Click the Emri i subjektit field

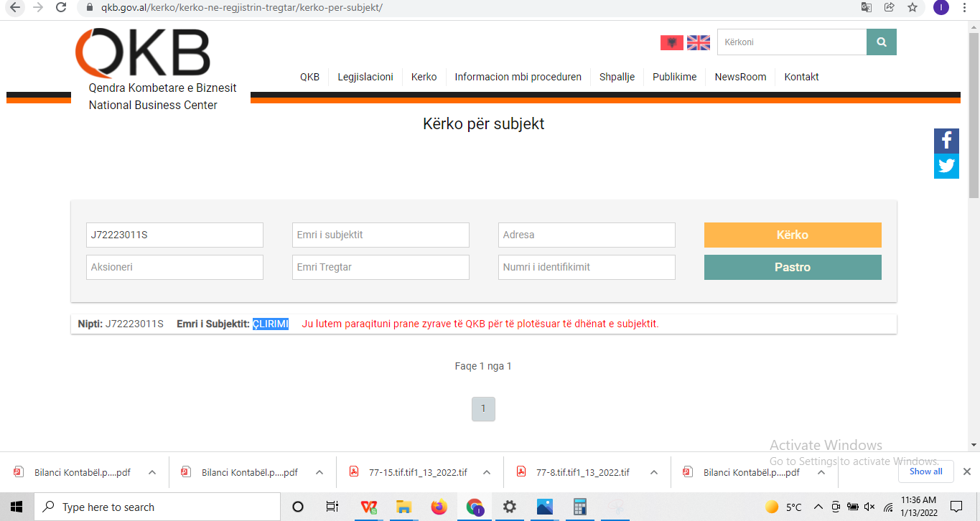click(x=381, y=235)
